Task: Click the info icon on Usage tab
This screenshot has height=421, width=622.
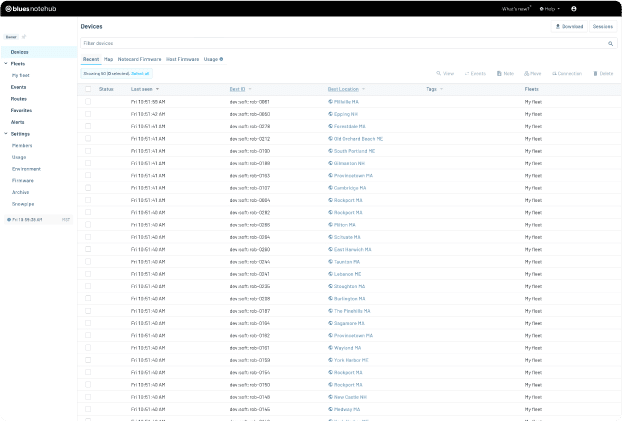Action: point(221,59)
